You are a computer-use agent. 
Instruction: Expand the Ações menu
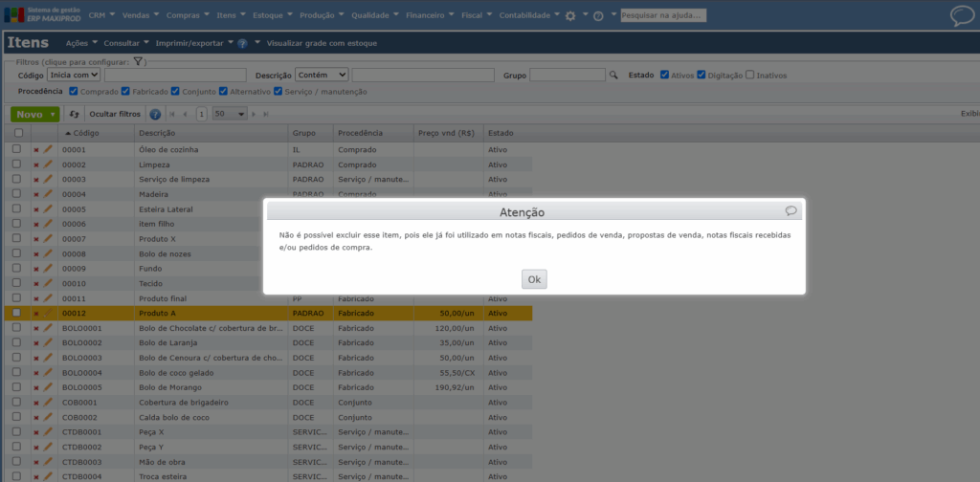(x=82, y=43)
